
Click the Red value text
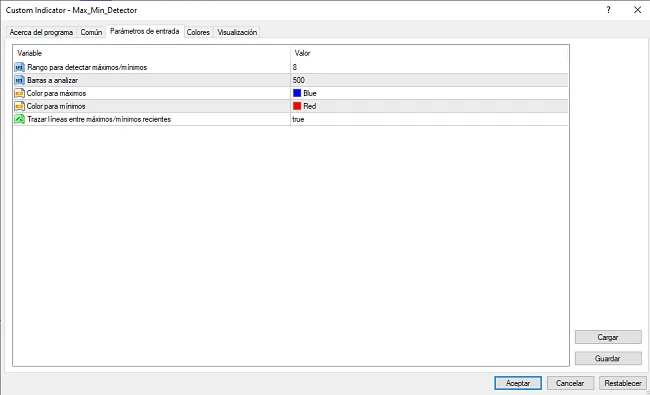310,106
